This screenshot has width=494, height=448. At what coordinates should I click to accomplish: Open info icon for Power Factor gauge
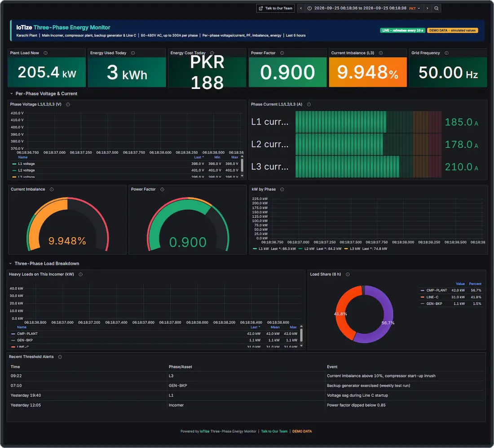pos(162,190)
